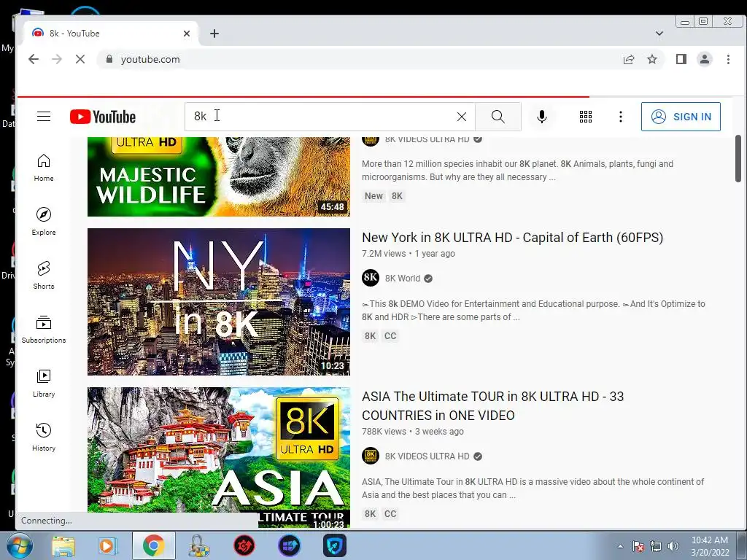
Task: Click the browser forward arrow
Action: [57, 59]
